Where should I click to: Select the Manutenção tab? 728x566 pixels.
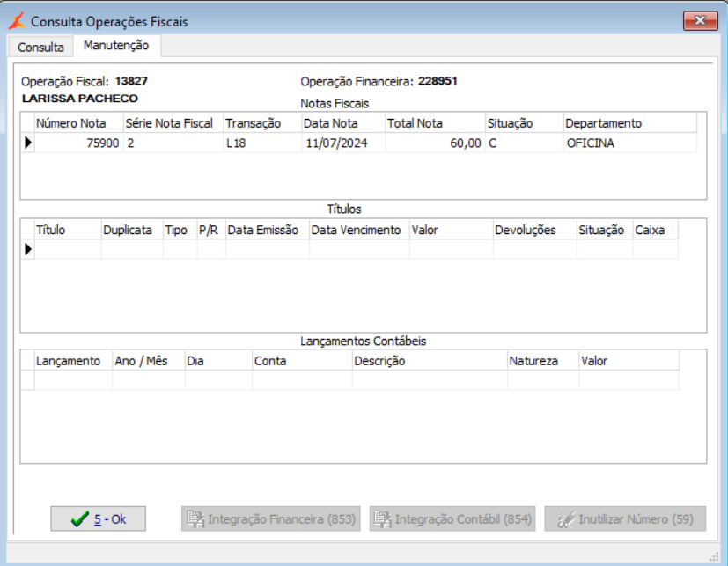coord(116,46)
